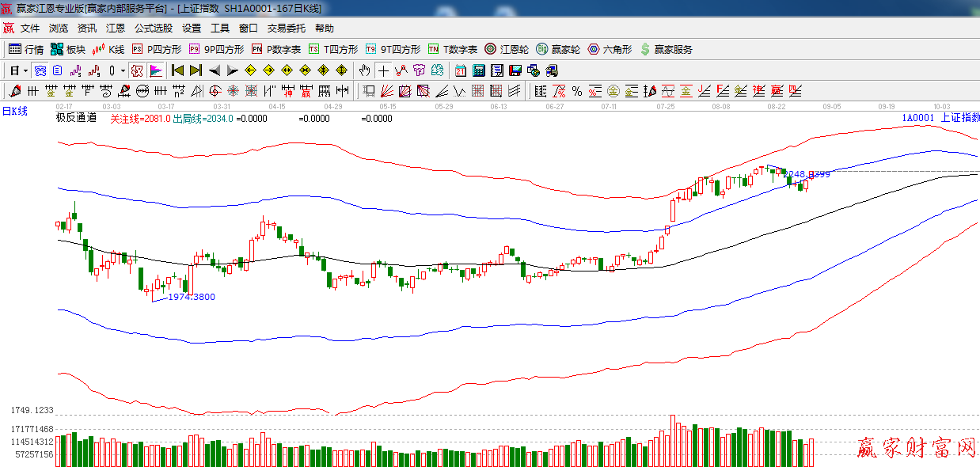Select the 六角形 hexagon chart tool
The height and width of the screenshot is (467, 980).
(x=610, y=49)
